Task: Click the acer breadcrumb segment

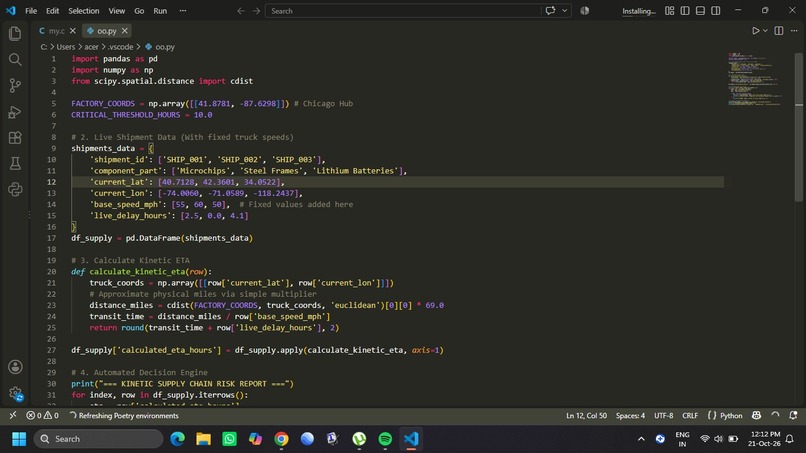Action: [x=91, y=47]
